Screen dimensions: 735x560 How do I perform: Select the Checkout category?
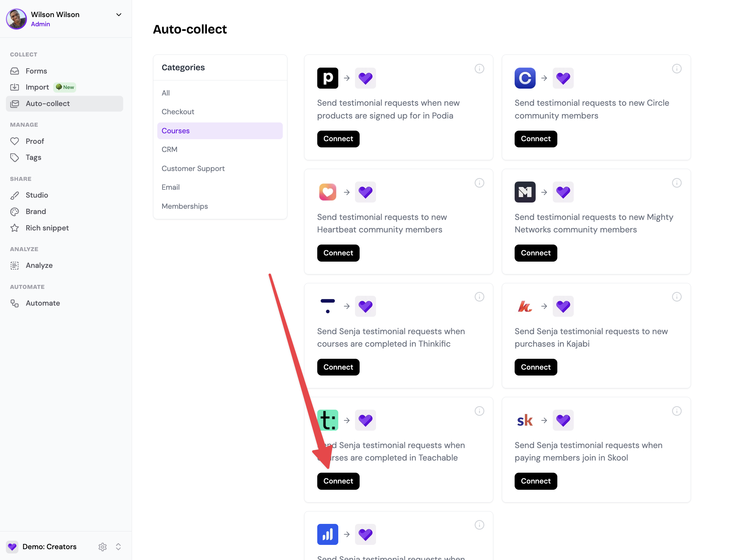click(x=220, y=112)
